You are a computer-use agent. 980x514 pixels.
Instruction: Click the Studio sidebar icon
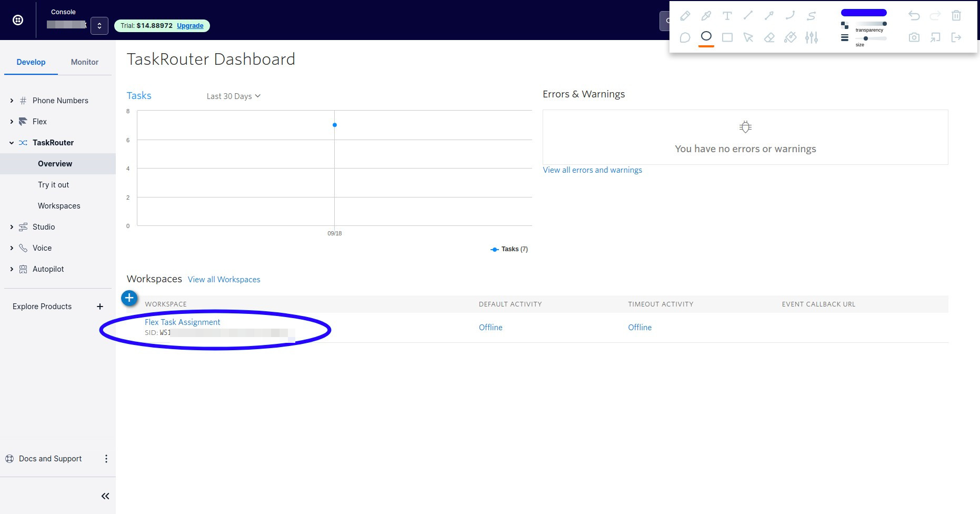[x=23, y=227]
